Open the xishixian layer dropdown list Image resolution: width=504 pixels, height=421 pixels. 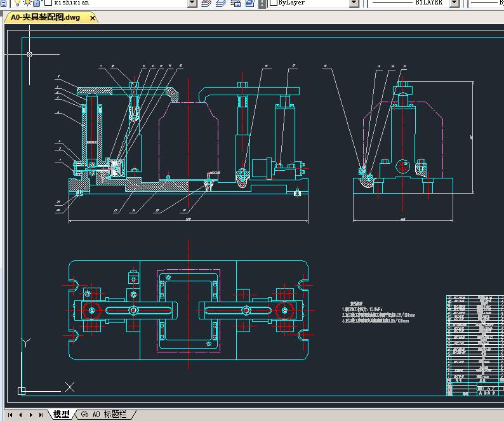coord(192,3)
